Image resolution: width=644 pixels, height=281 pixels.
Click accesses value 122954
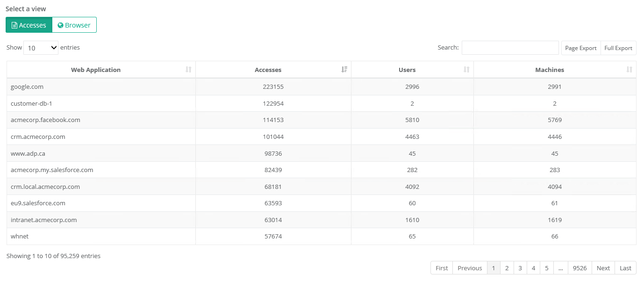pyautogui.click(x=273, y=103)
